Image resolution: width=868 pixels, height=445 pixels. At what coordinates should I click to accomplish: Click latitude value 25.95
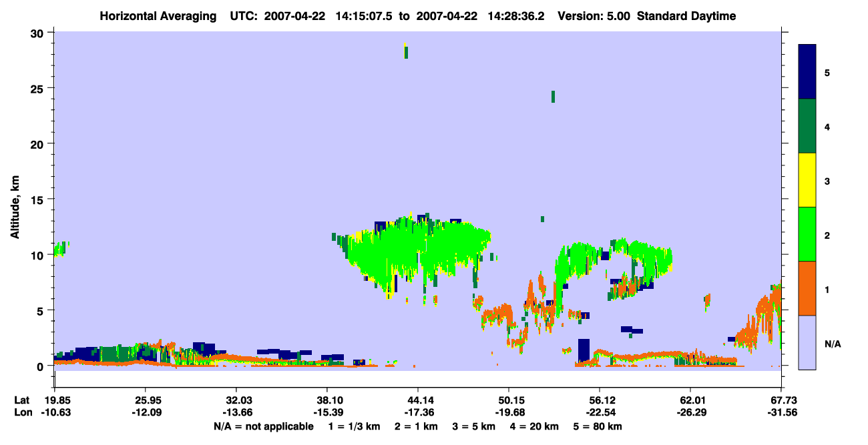pos(145,400)
